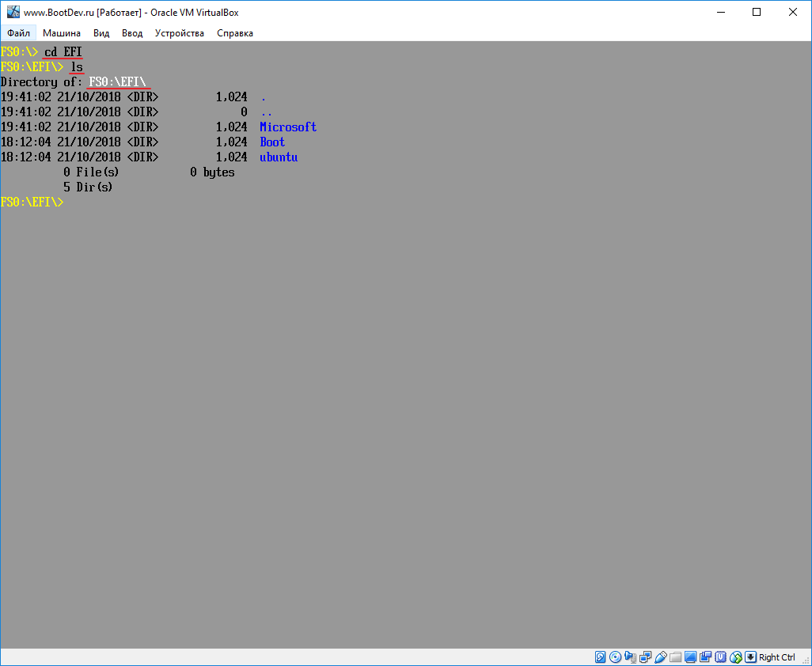Image resolution: width=812 pixels, height=666 pixels.
Task: Open the Файл menu
Action: pos(18,33)
